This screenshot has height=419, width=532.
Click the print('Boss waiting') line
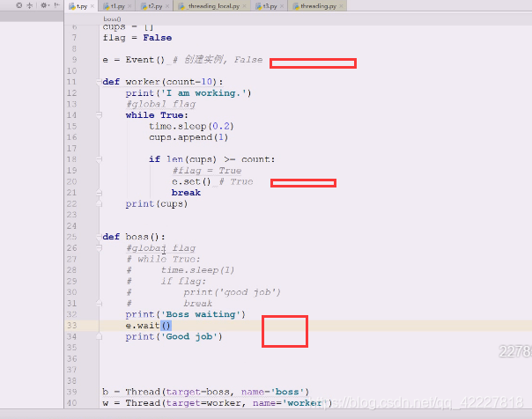(x=185, y=314)
